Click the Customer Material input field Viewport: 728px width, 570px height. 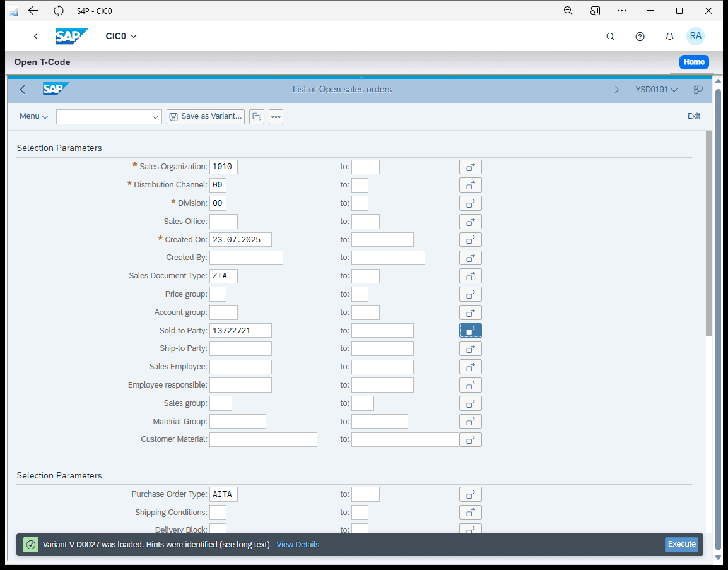[x=263, y=439]
